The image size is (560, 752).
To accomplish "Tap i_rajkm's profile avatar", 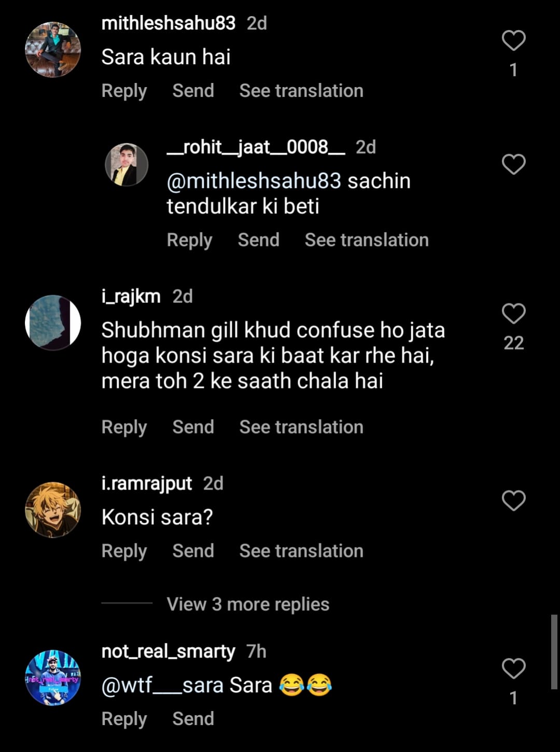I will click(53, 323).
